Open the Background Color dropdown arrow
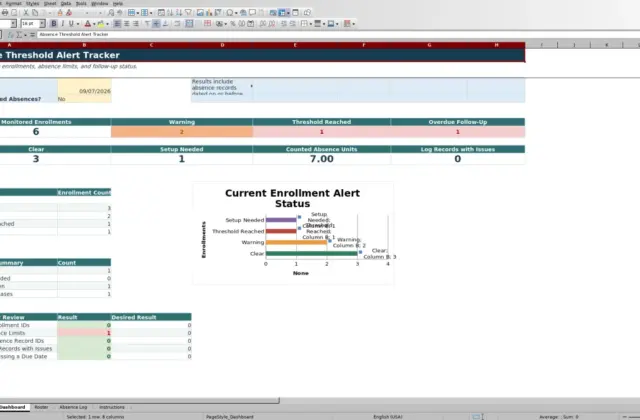The image size is (640, 420). [x=107, y=24]
